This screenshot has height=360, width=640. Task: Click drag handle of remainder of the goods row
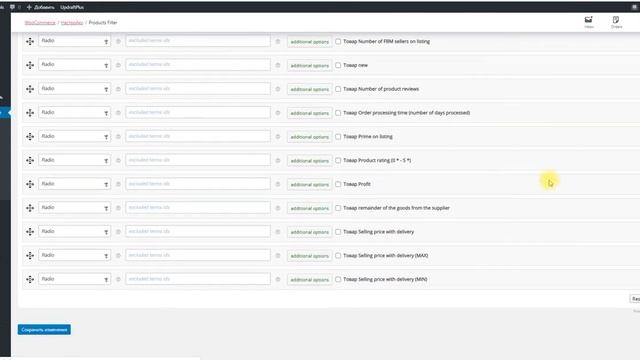pos(30,208)
